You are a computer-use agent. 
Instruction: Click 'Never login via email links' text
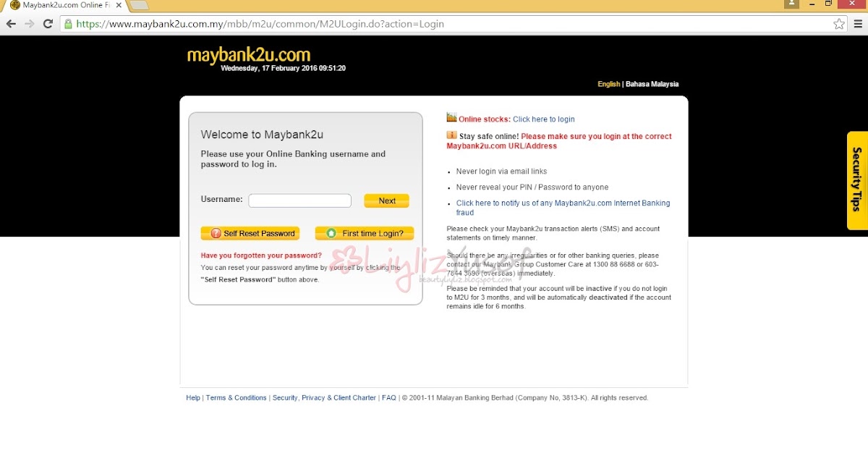[501, 172]
